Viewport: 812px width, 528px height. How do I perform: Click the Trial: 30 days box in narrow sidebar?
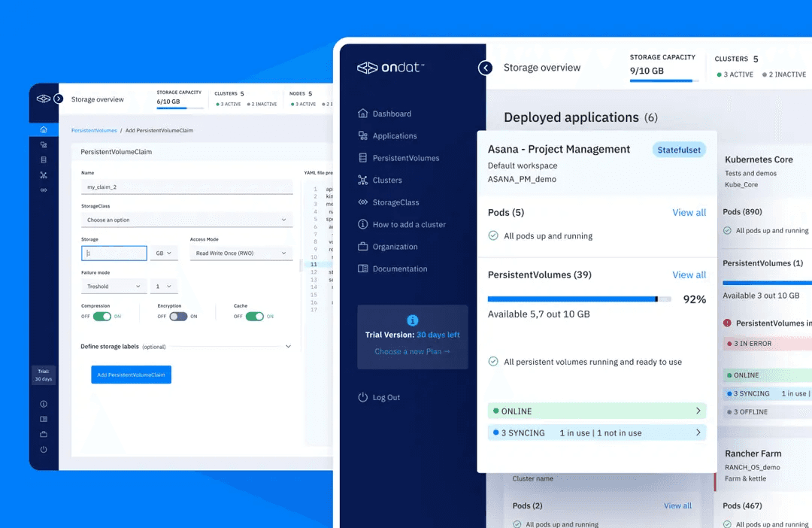[44, 375]
